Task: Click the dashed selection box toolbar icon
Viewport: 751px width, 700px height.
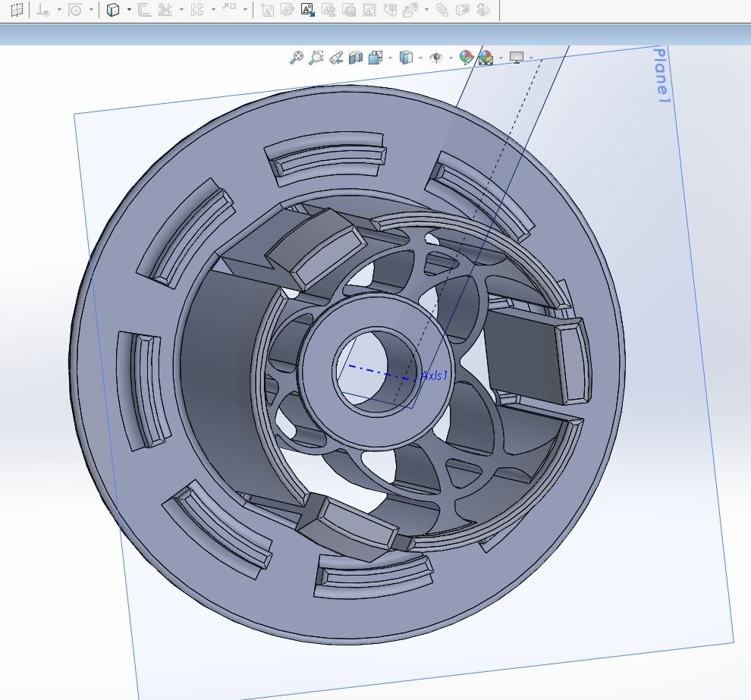Action: (17, 10)
